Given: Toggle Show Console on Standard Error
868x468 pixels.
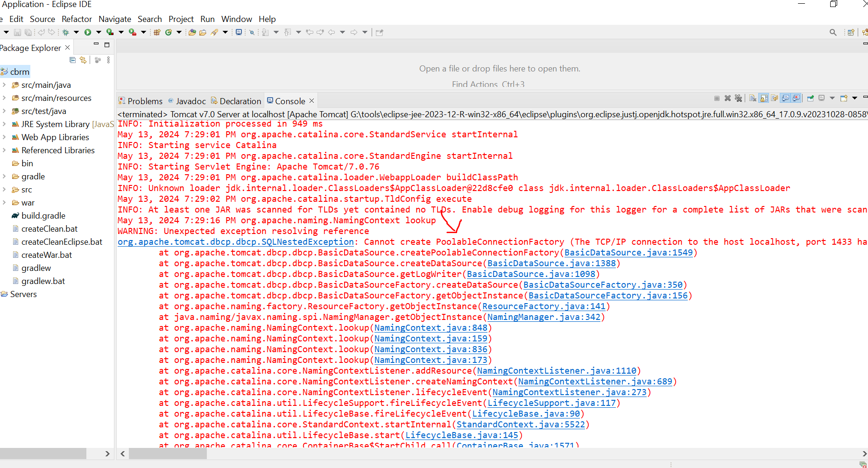Looking at the screenshot, I should (x=796, y=98).
